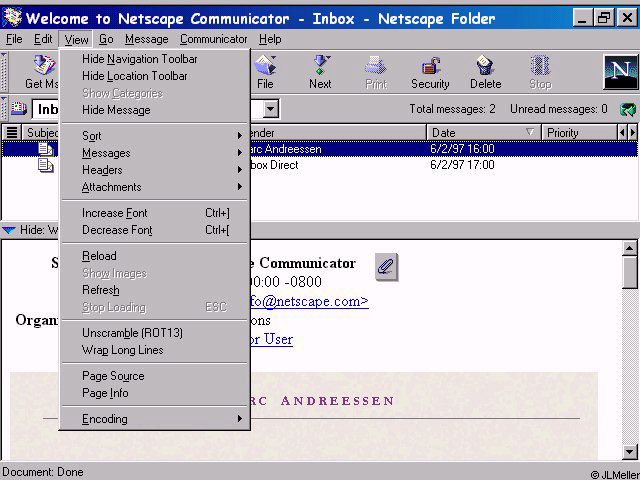Click the message thread column icon

click(x=12, y=132)
